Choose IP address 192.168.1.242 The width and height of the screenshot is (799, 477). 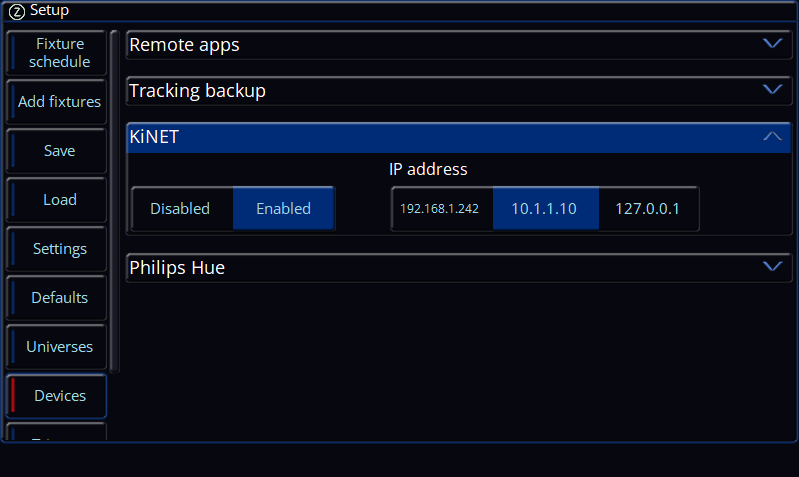442,208
